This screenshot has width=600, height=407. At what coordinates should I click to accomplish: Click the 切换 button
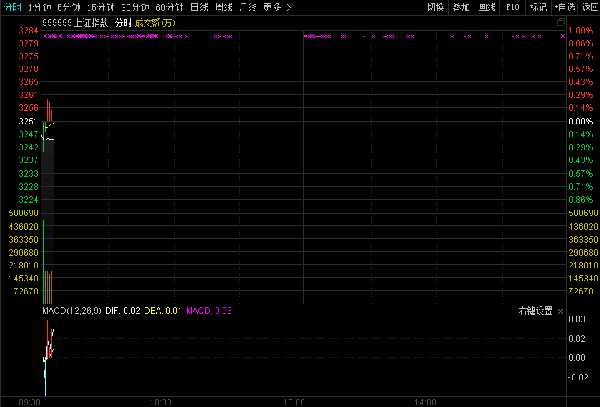pyautogui.click(x=436, y=7)
